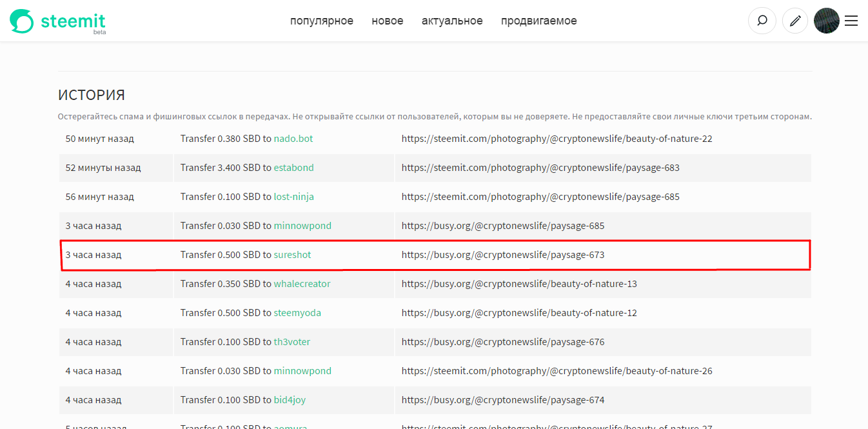
Task: Click 'Transfer 0.380 SBD to' text
Action: click(226, 139)
